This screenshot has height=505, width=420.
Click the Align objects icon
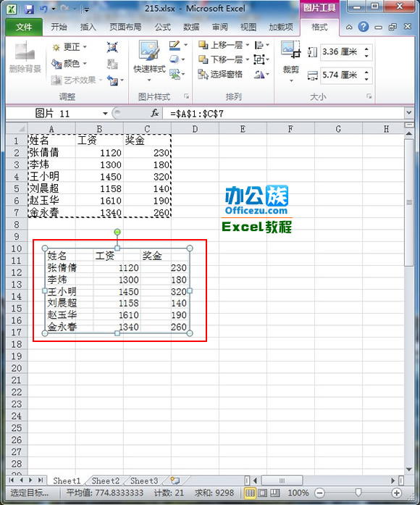[x=259, y=45]
